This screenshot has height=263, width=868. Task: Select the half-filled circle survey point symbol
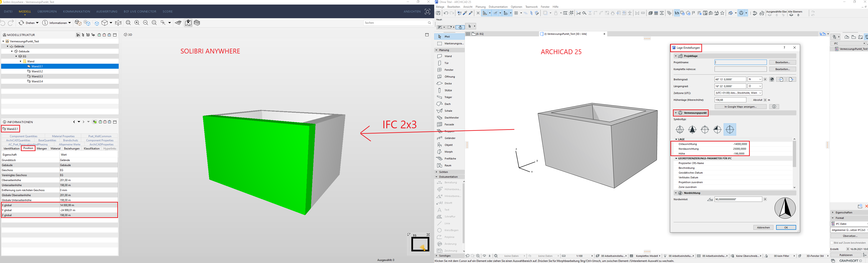pyautogui.click(x=717, y=129)
